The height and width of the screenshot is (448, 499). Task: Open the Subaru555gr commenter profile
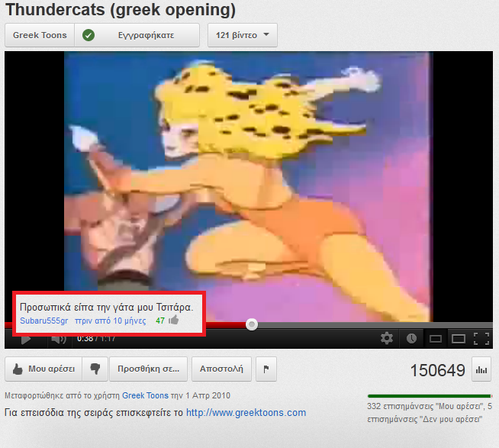pyautogui.click(x=44, y=321)
